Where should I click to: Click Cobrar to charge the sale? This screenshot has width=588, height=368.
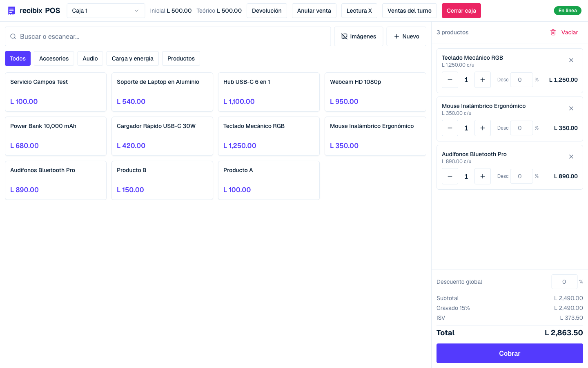tap(510, 353)
